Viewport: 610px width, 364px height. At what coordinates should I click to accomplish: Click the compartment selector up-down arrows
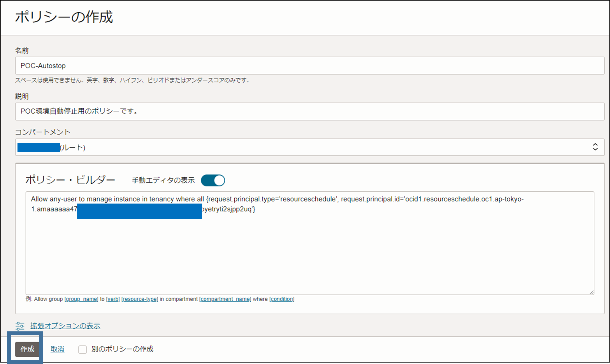[595, 147]
